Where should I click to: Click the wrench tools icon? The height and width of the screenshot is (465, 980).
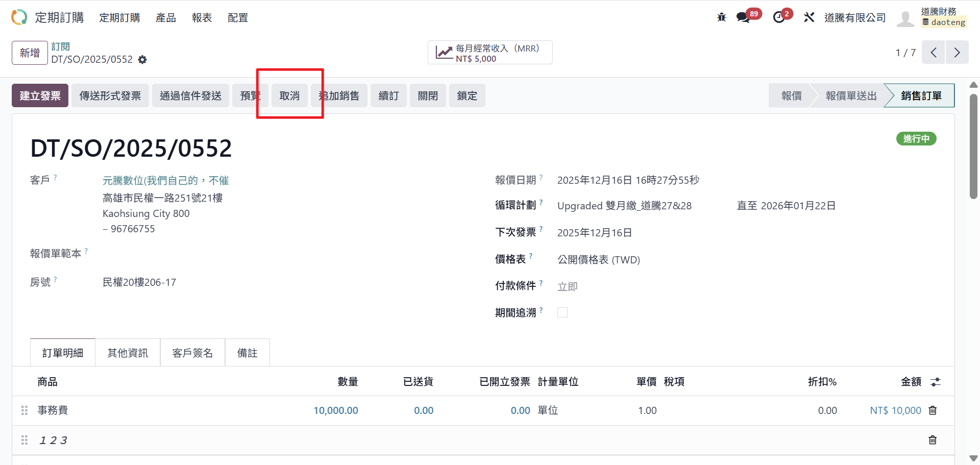pyautogui.click(x=809, y=17)
